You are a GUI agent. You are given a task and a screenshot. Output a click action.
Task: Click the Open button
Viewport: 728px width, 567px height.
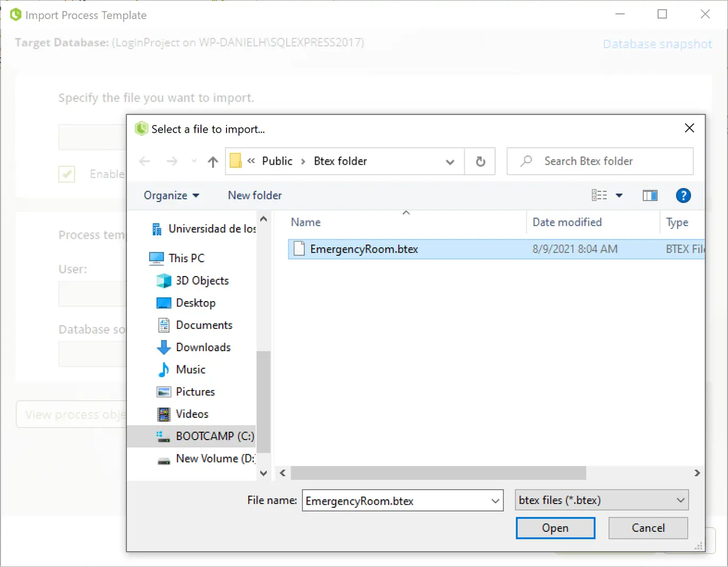tap(555, 528)
